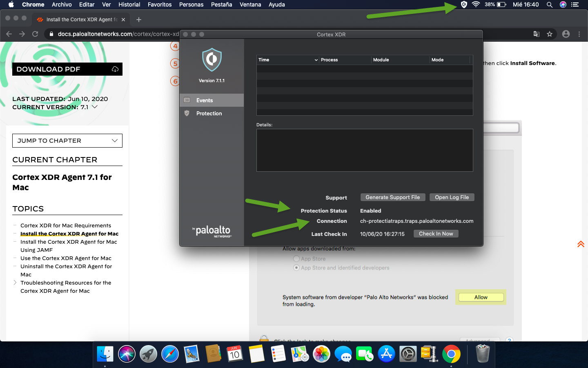Go back in Chrome navigation
The height and width of the screenshot is (368, 588).
9,34
